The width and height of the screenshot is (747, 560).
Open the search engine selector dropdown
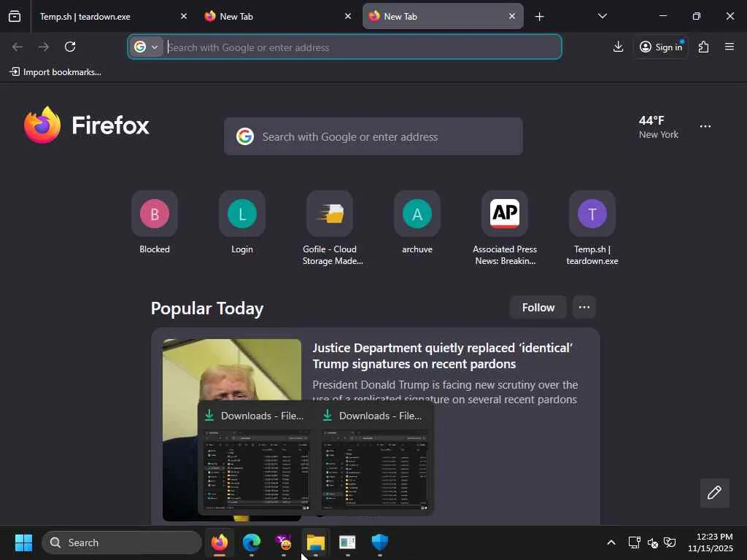pyautogui.click(x=146, y=47)
